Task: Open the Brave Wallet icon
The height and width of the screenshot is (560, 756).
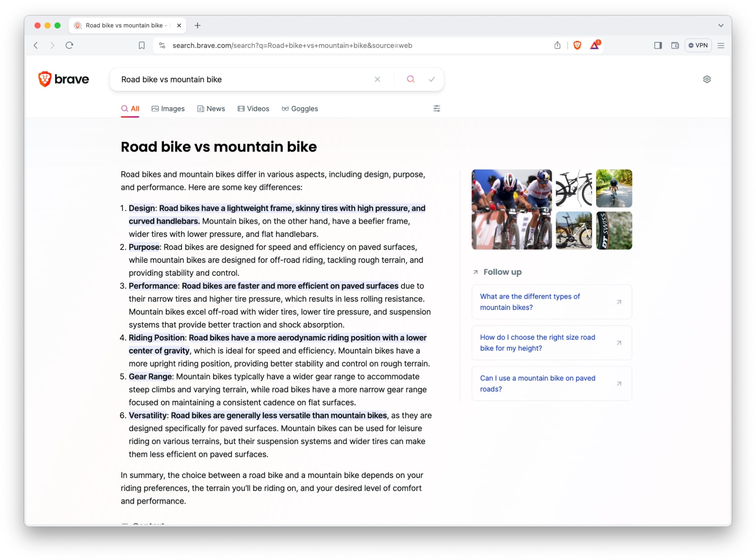Action: (675, 45)
